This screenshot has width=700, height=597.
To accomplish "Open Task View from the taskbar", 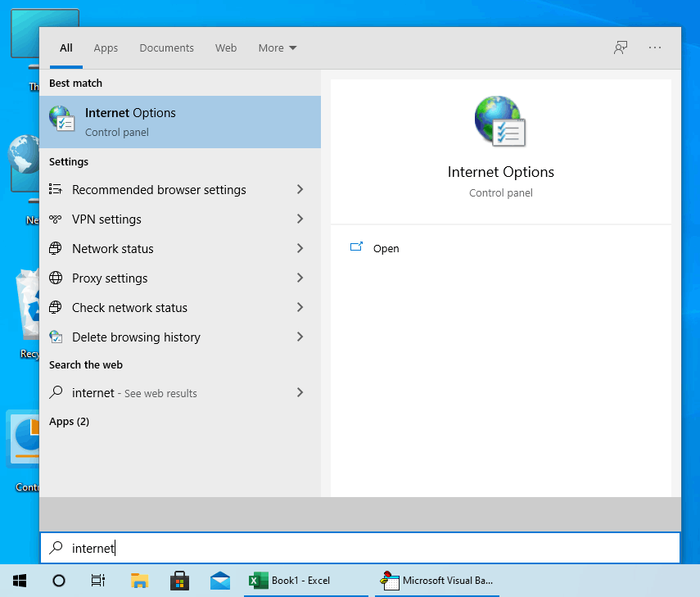I will coord(98,581).
